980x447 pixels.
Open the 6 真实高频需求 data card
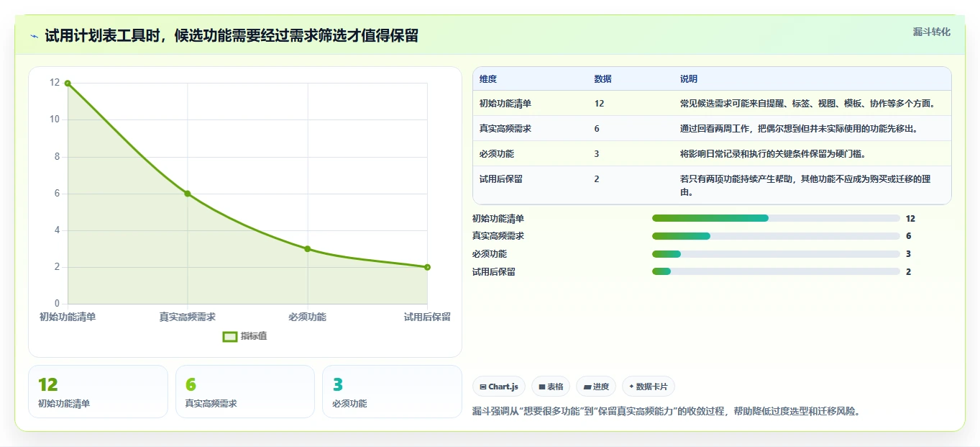tap(245, 392)
